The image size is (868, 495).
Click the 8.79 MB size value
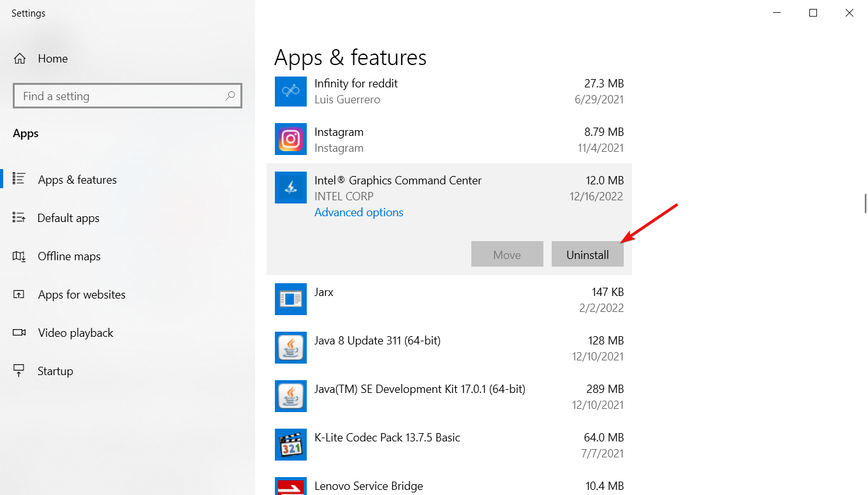[604, 132]
